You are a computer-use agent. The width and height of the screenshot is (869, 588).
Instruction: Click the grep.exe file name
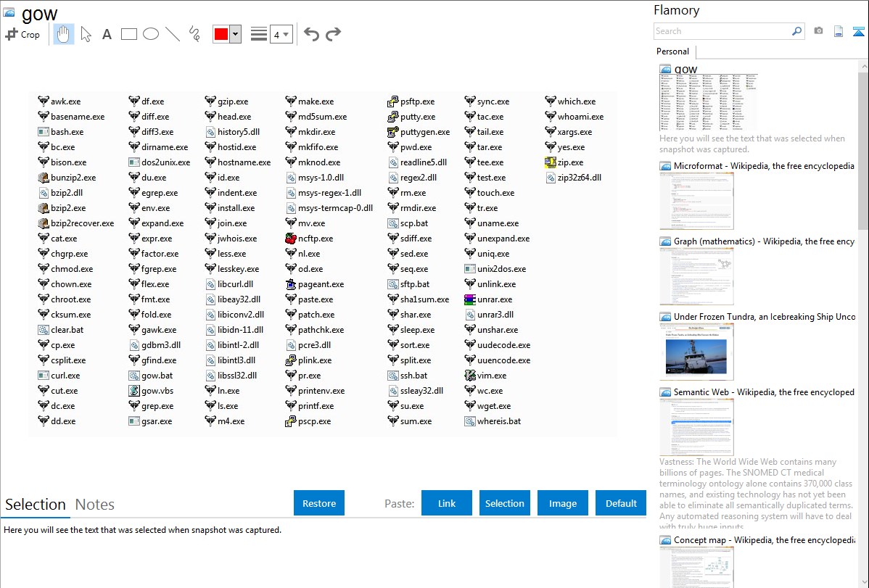coord(157,406)
